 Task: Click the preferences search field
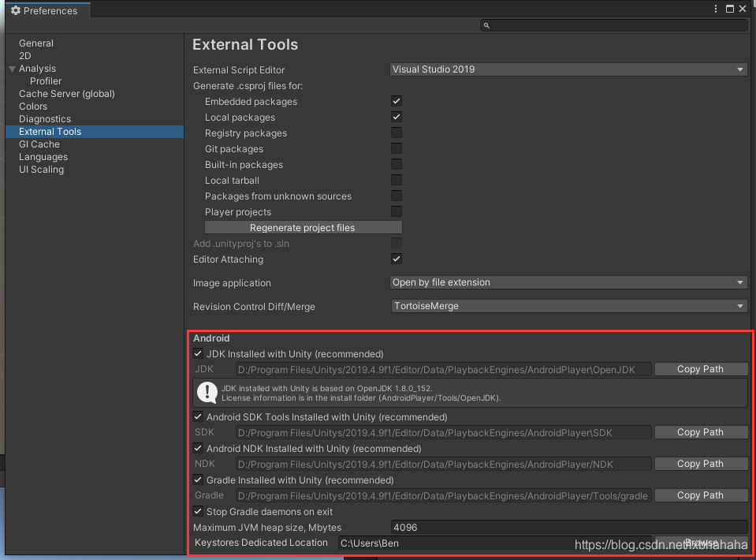(x=614, y=25)
